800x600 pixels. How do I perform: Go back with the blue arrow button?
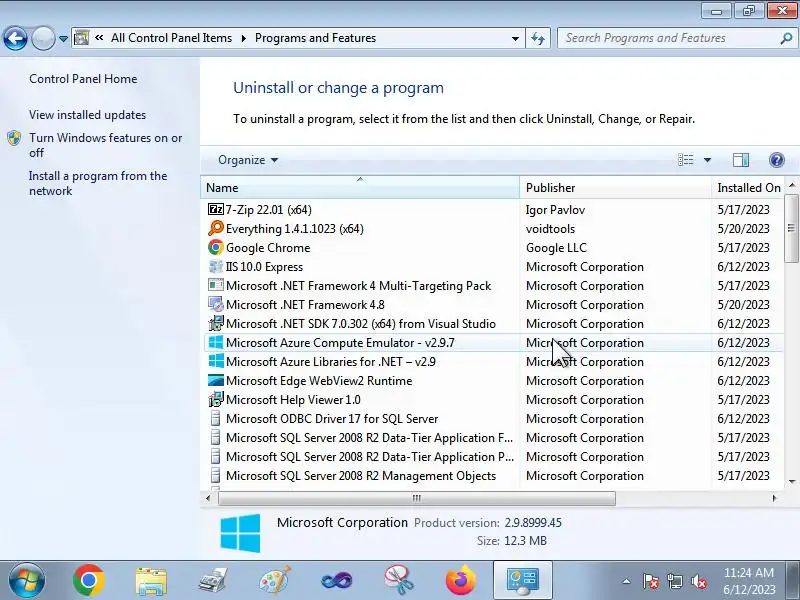point(15,38)
